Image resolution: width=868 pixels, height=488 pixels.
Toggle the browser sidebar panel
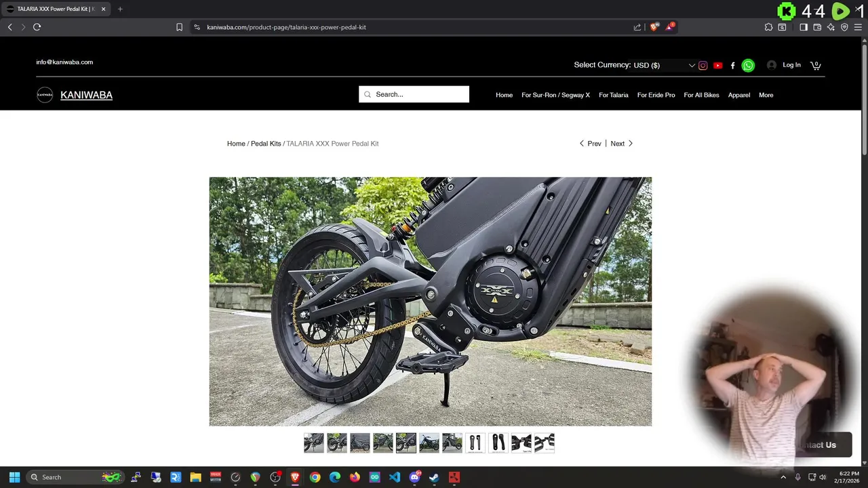(804, 27)
